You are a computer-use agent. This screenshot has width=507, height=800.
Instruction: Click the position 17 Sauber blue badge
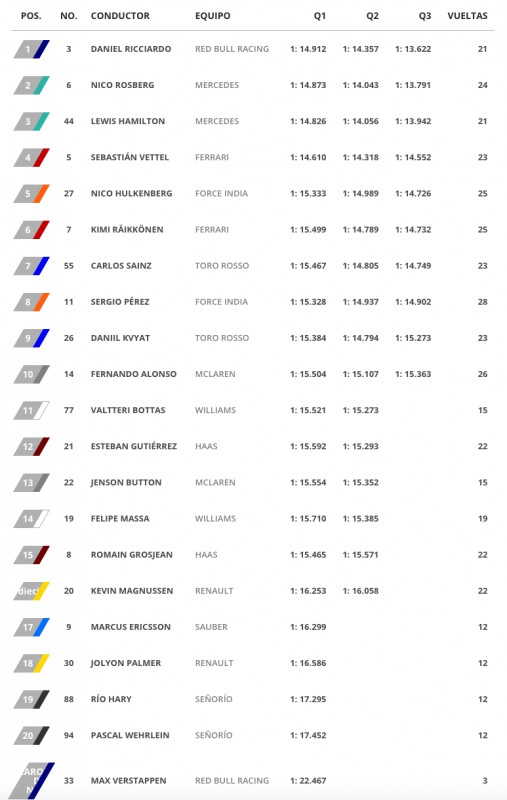(32, 627)
